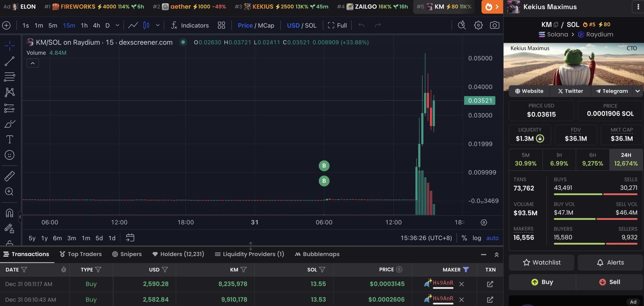Filter transactions by TYPE
644x306 pixels.
click(98, 270)
